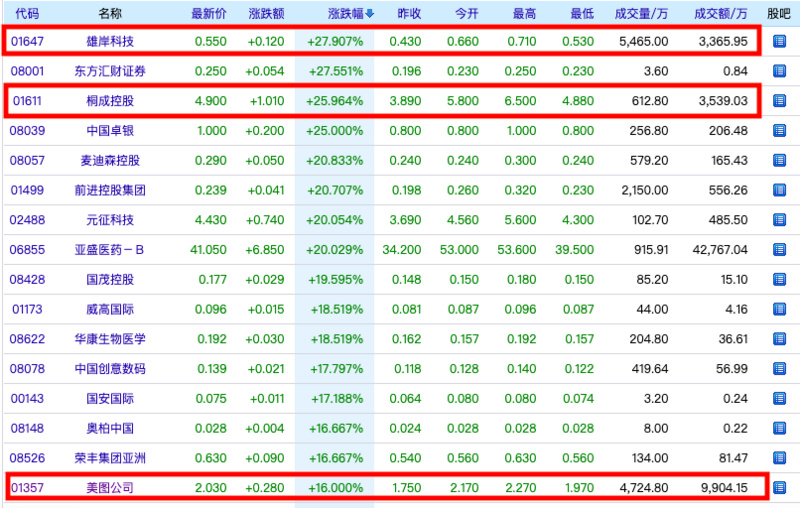Open stock code 08428 link
The width and height of the screenshot is (800, 508).
pyautogui.click(x=27, y=279)
